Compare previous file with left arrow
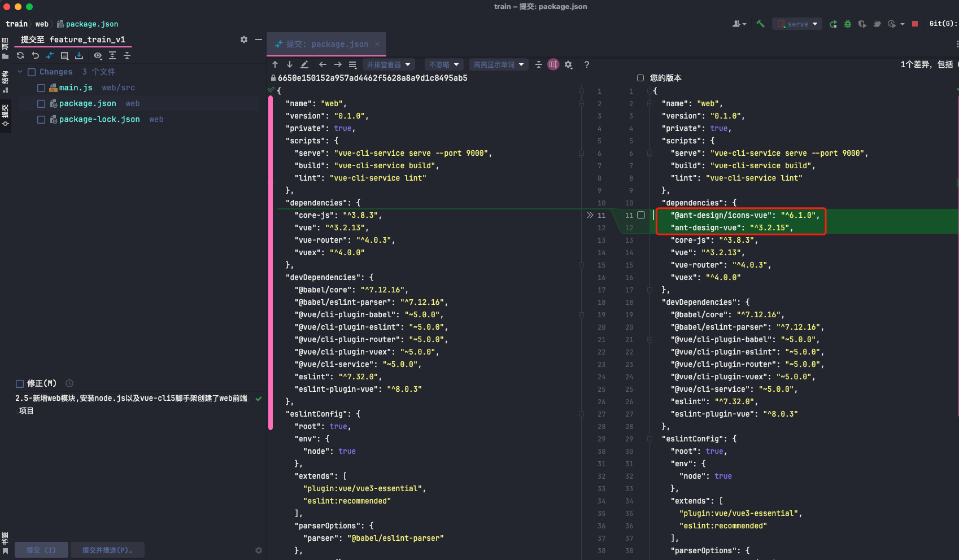This screenshot has width=959, height=560. click(322, 64)
